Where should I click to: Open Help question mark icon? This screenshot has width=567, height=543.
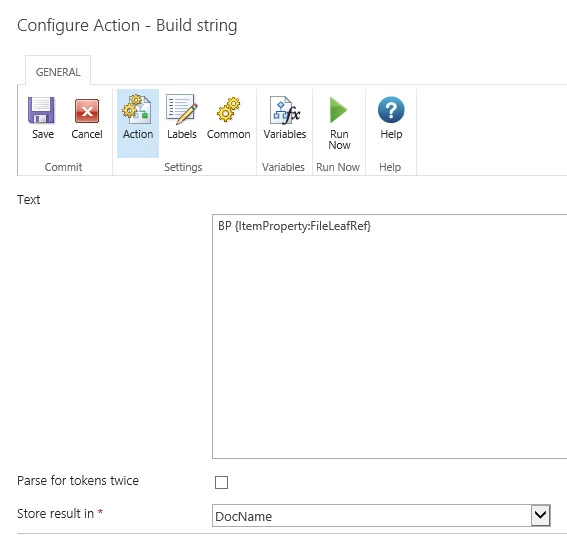[391, 110]
